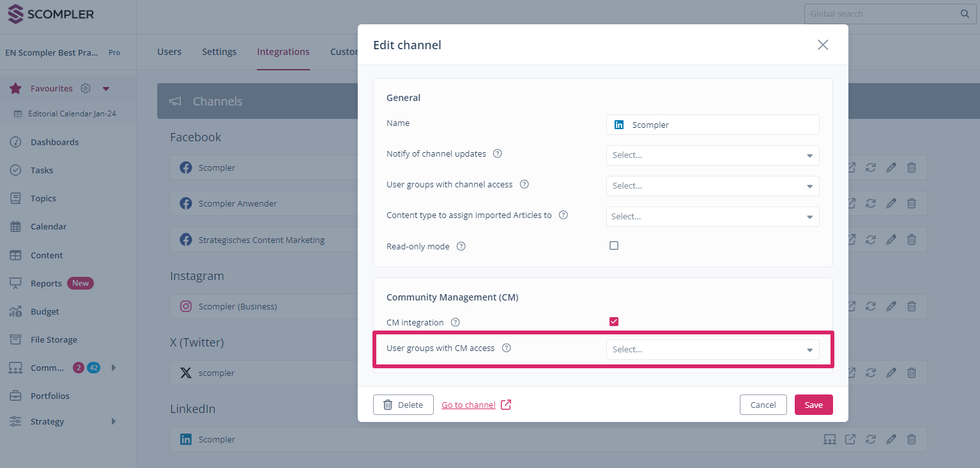
Task: Open the Favourites settings gear icon
Action: (86, 88)
